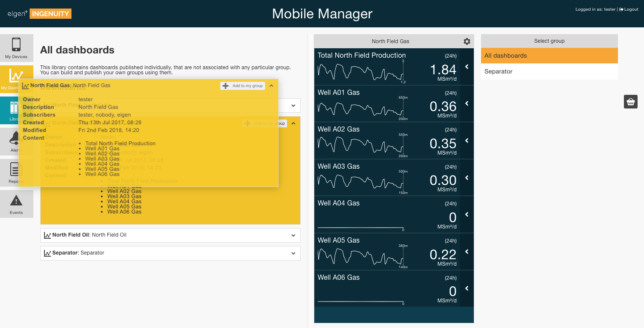Viewport: 644px width, 328px height.
Task: Expand Well A06 Gas tile arrow
Action: pyautogui.click(x=467, y=288)
